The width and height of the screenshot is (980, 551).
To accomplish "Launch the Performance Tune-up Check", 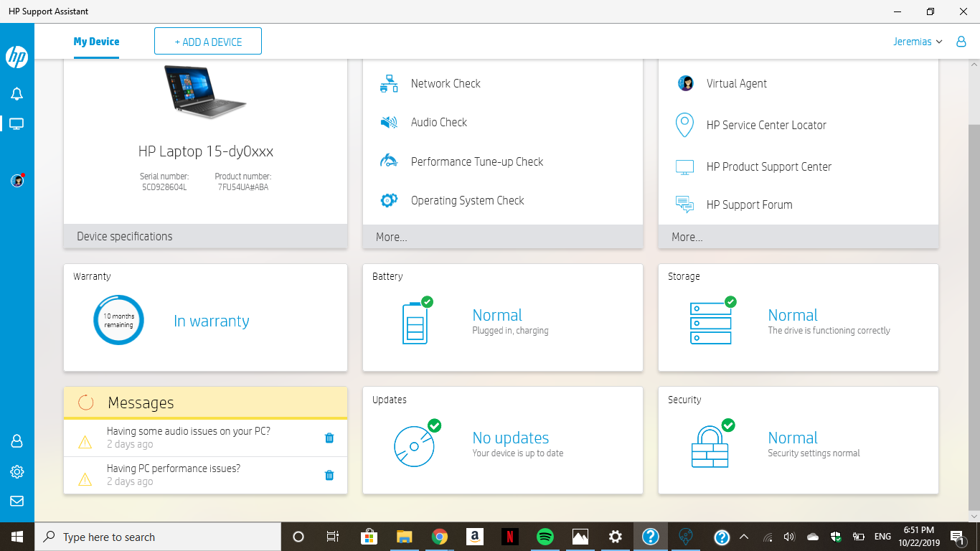I will (476, 161).
